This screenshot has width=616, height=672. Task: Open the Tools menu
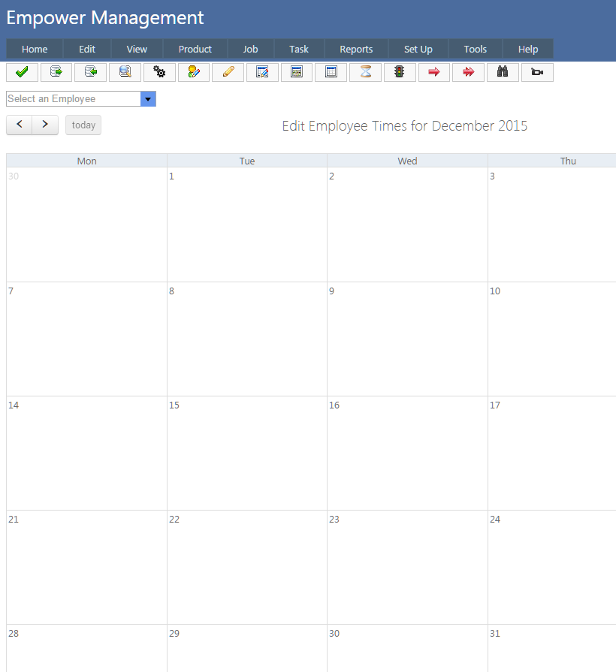(476, 49)
